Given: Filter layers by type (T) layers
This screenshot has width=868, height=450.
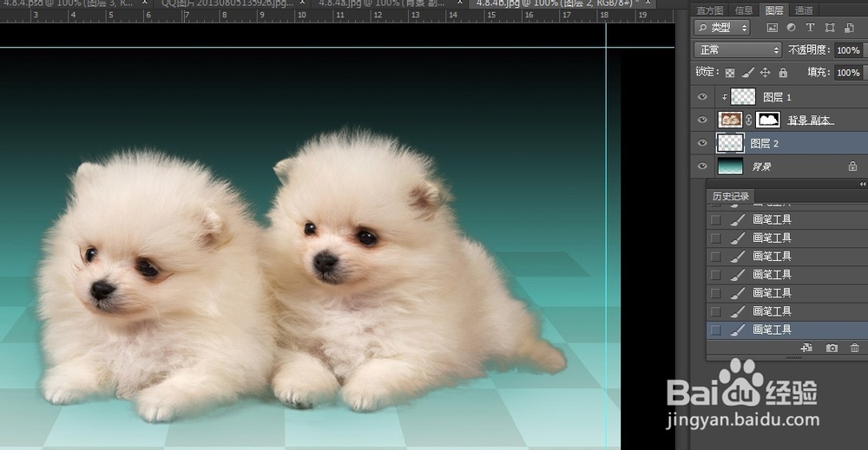Looking at the screenshot, I should 810,27.
